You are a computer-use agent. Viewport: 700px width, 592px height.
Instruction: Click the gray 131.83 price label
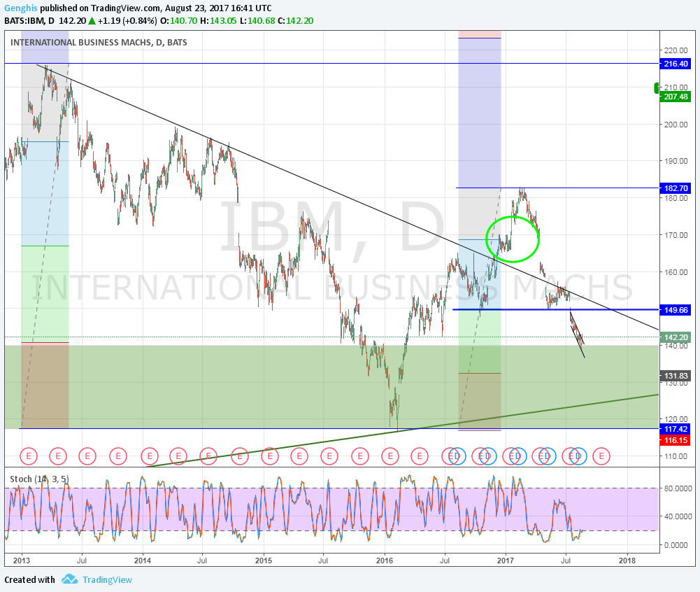[x=676, y=376]
